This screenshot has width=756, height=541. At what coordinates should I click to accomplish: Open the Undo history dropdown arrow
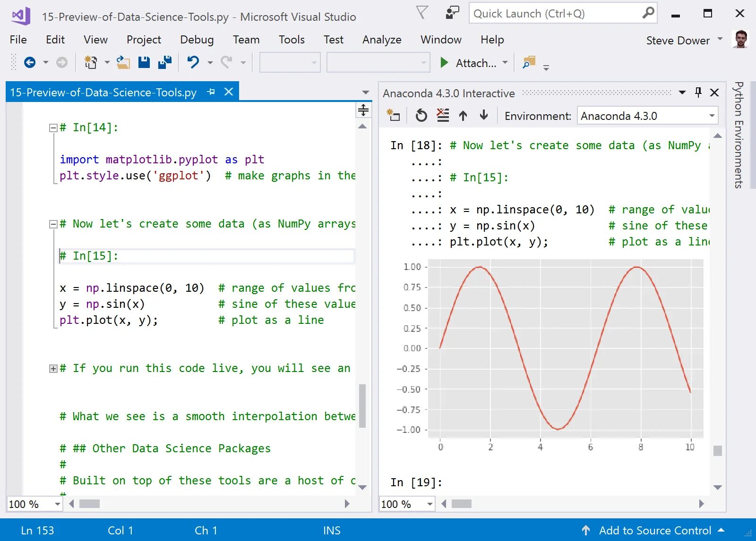pyautogui.click(x=210, y=62)
